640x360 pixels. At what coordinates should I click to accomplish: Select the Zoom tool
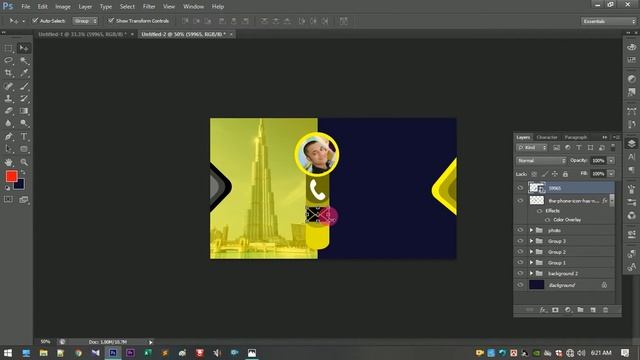pyautogui.click(x=24, y=162)
